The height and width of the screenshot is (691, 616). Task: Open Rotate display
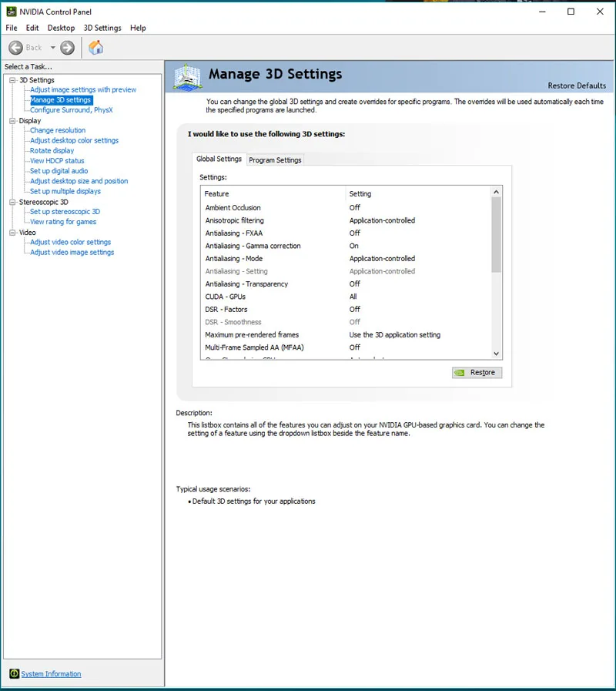click(x=52, y=151)
